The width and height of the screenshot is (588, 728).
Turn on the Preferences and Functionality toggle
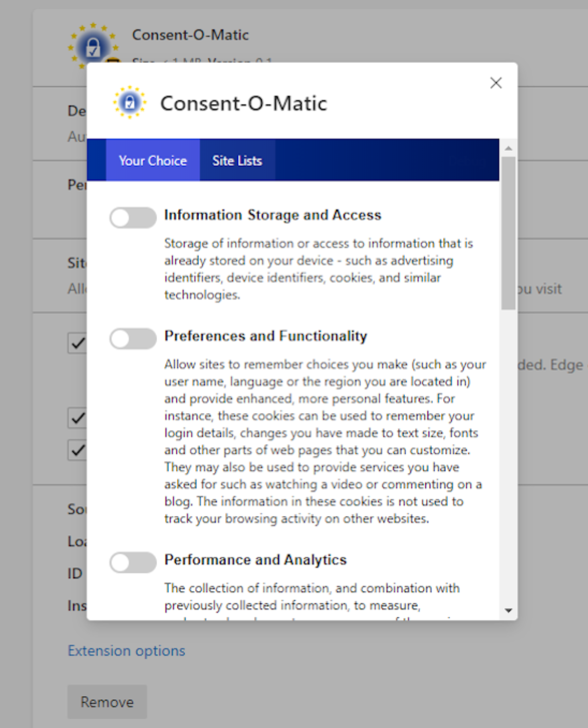pos(133,339)
